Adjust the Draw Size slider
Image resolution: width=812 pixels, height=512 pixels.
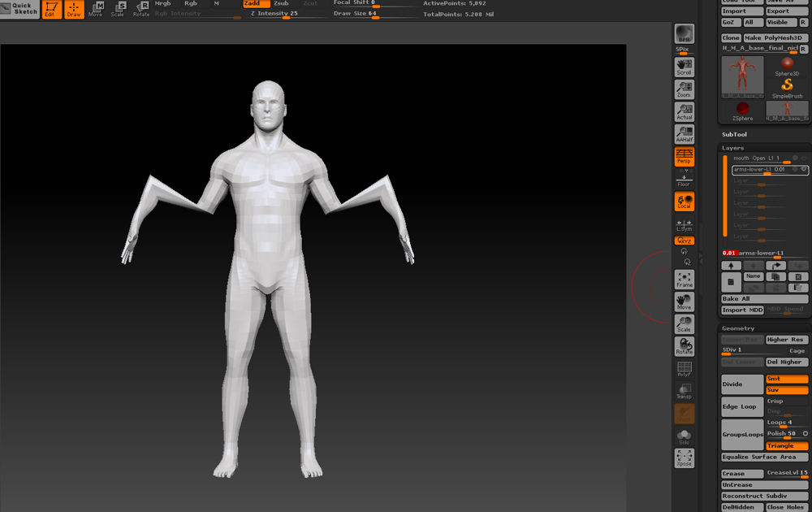coord(374,14)
